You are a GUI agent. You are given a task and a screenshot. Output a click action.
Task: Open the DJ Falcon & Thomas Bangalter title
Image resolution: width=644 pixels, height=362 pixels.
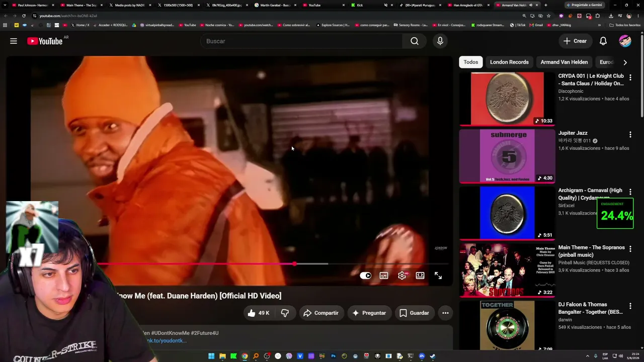coord(590,308)
